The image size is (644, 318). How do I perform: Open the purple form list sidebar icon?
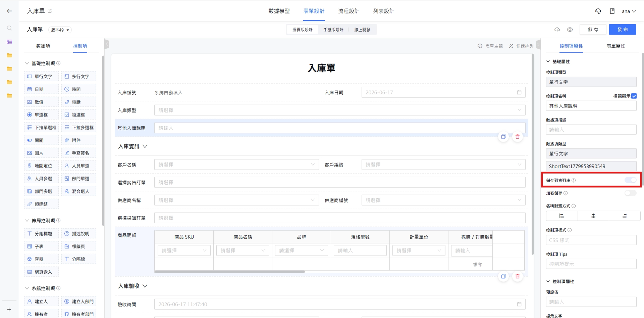click(x=9, y=42)
